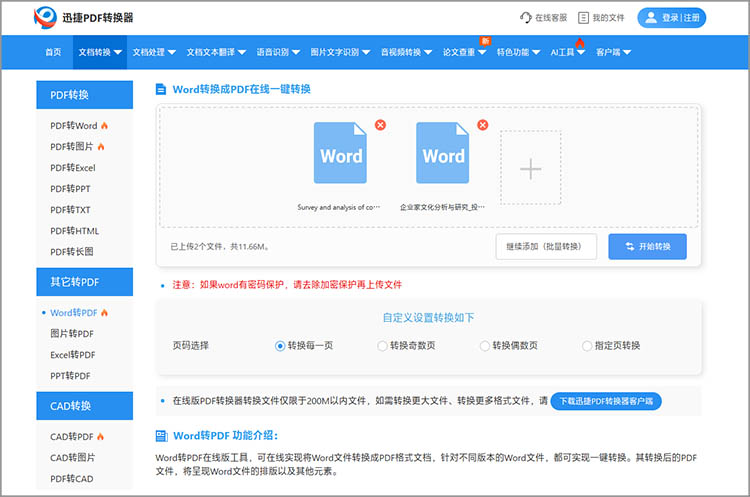Click the 新 badge above 论文查重
The image size is (750, 497).
coord(485,41)
